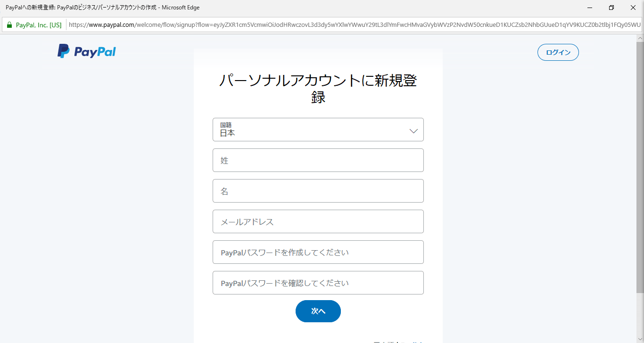Click the chevron arrow in 国籍 field
The height and width of the screenshot is (343, 644).
pyautogui.click(x=413, y=131)
